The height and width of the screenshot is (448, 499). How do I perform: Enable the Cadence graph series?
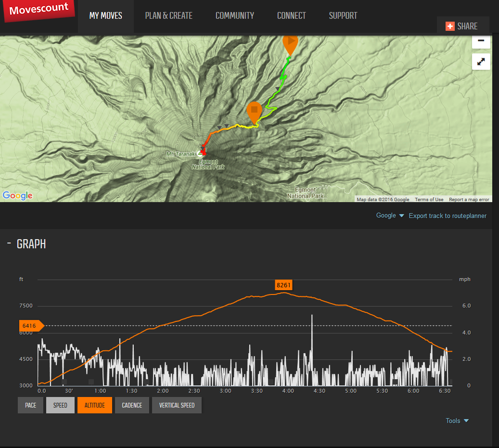[x=132, y=405]
